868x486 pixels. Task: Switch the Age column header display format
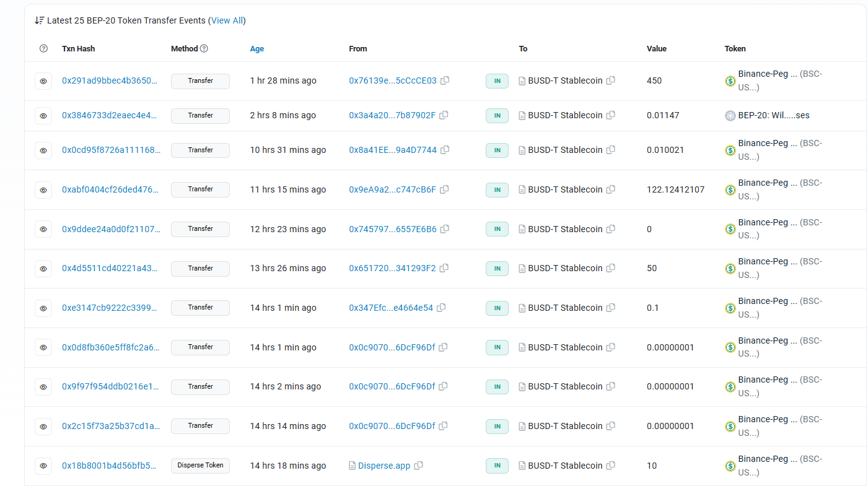[256, 49]
